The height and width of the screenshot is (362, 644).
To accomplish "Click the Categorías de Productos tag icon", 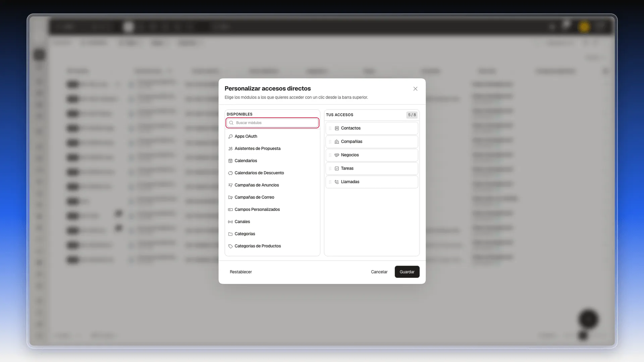I will point(230,246).
